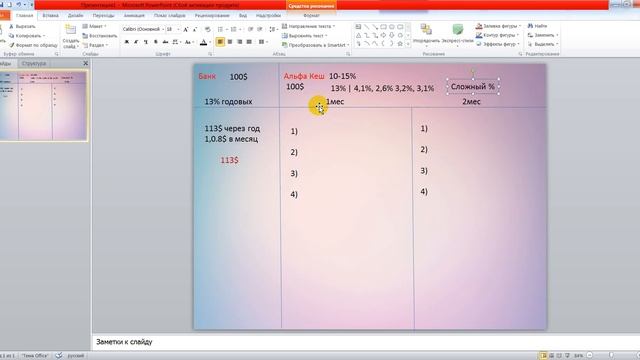Toggle underline formatting
This screenshot has height=360, width=640.
pyautogui.click(x=146, y=42)
